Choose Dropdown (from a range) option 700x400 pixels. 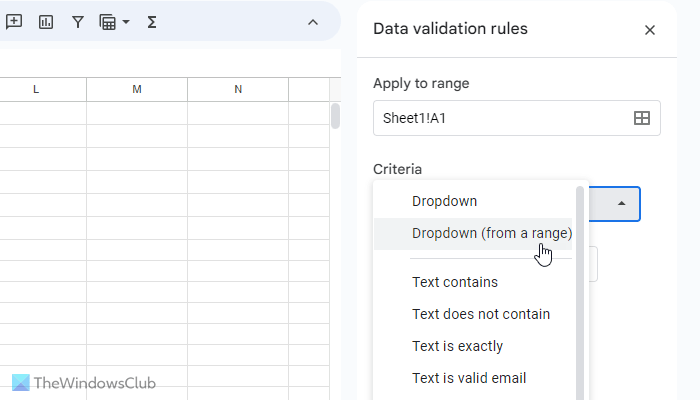(491, 233)
